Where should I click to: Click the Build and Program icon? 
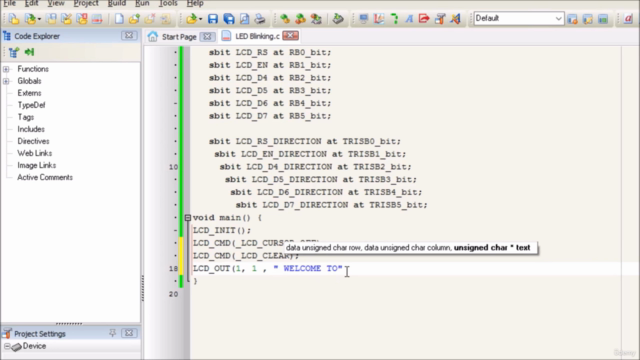[316, 19]
